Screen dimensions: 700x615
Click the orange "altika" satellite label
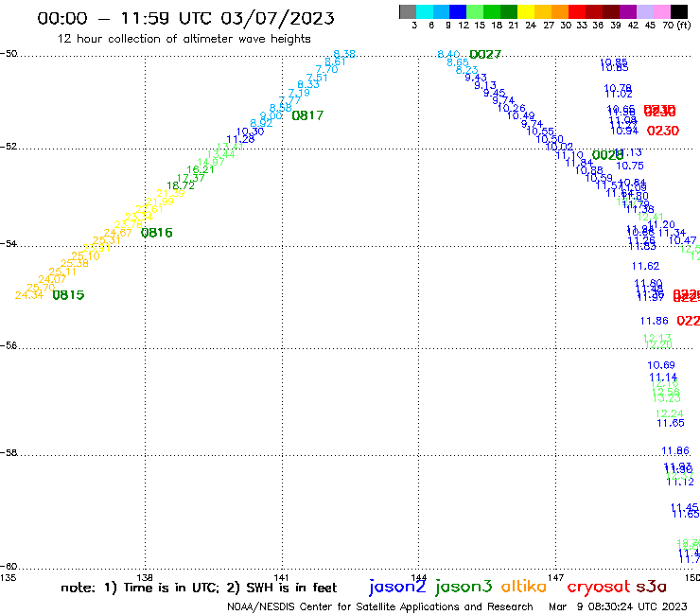tap(524, 586)
